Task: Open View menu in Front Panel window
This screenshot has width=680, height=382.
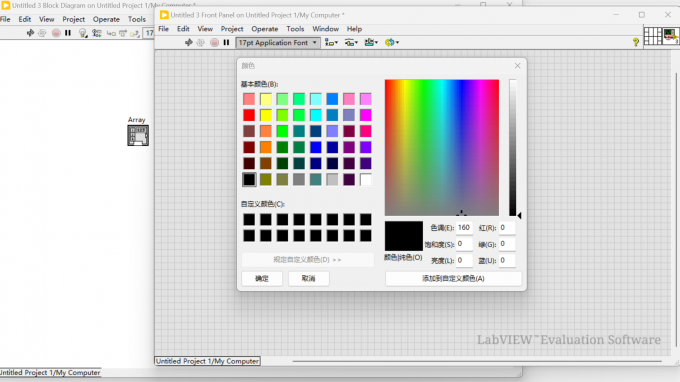Action: click(205, 29)
